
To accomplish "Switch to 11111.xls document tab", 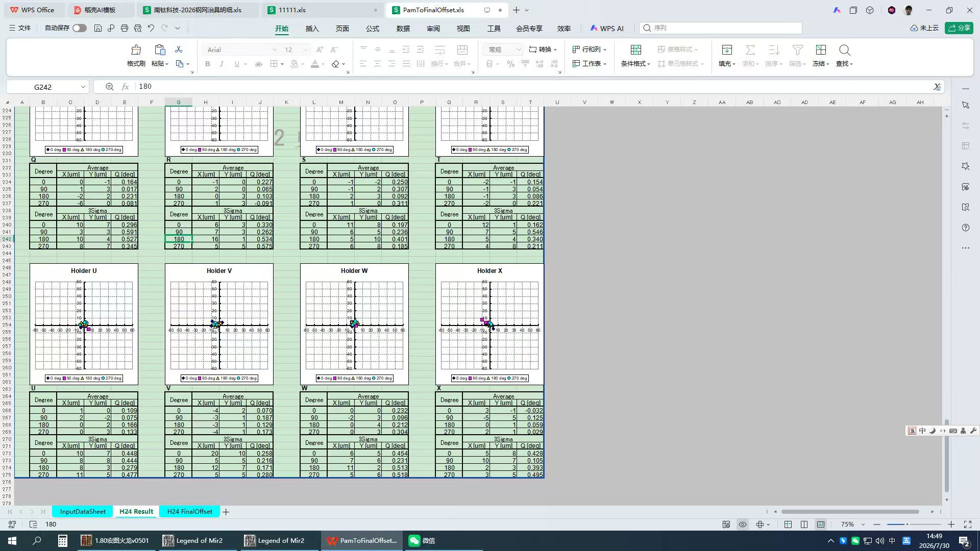I will point(323,10).
